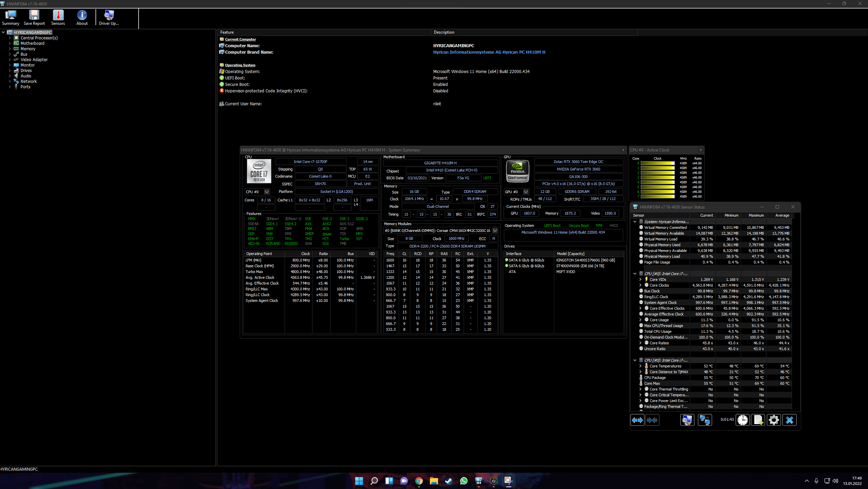This screenshot has height=489, width=868.
Task: Click the expand arrows sensor layout icon
Action: pyautogui.click(x=637, y=420)
